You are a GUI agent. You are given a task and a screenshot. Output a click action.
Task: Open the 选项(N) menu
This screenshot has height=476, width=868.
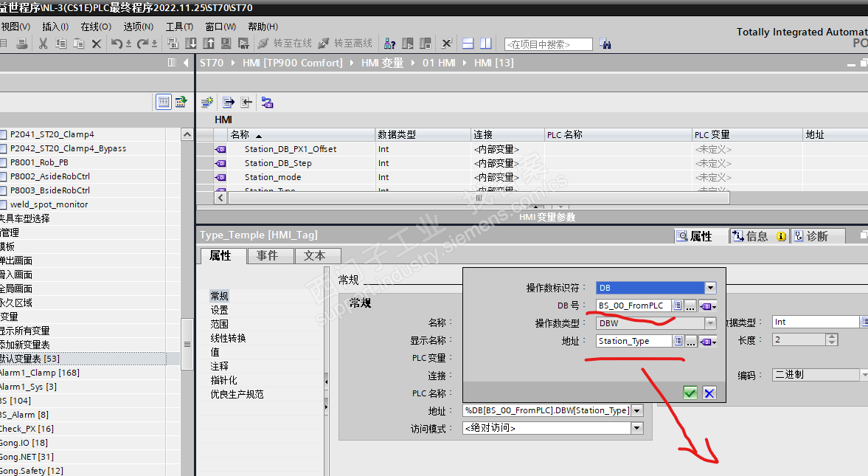click(139, 27)
